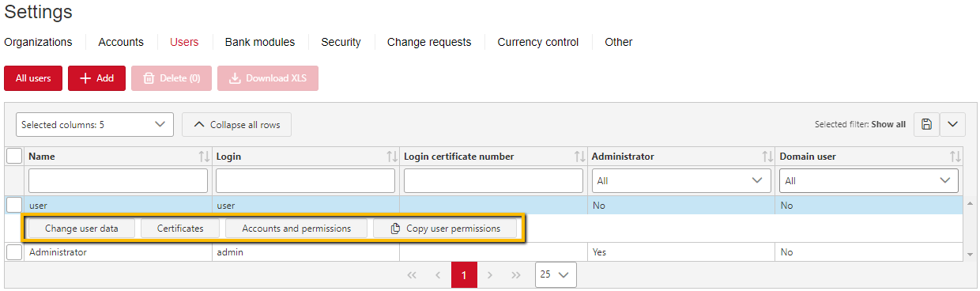The image size is (980, 291).
Task: Sort by the Login column arrows icon
Action: [392, 157]
